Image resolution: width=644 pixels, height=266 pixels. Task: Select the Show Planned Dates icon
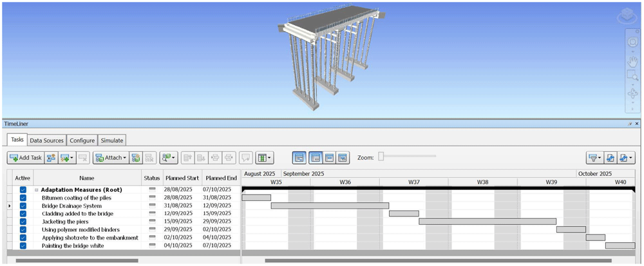(315, 158)
